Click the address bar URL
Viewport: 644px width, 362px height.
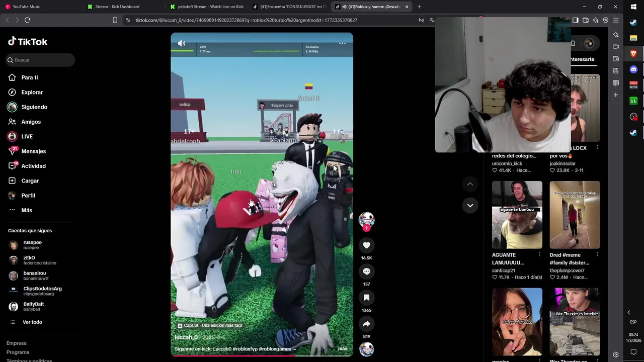246,20
